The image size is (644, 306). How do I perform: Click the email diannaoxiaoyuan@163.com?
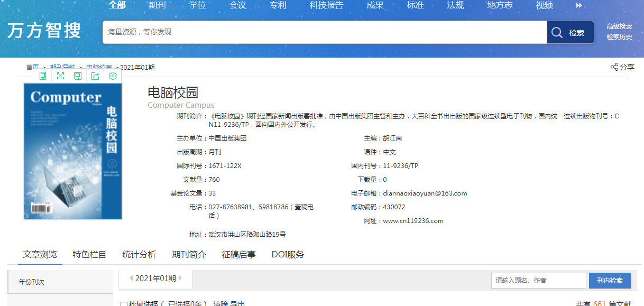425,193
